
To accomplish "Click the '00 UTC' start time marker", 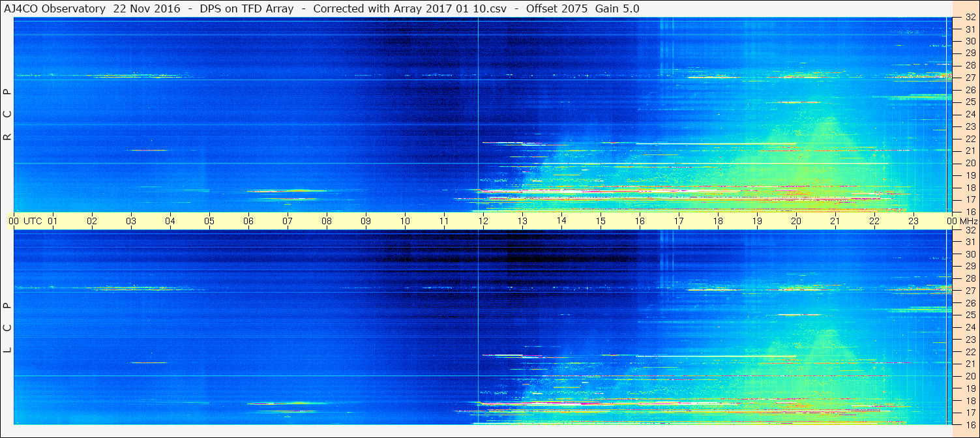I will click(x=25, y=221).
